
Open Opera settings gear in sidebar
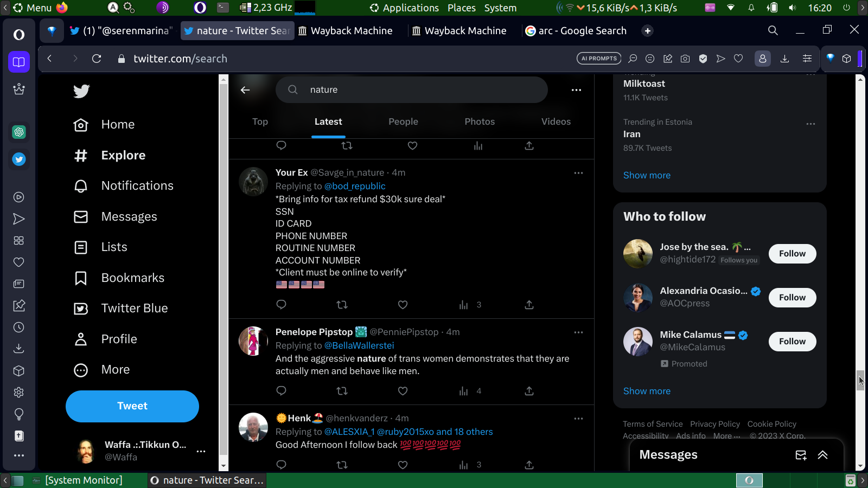19,393
